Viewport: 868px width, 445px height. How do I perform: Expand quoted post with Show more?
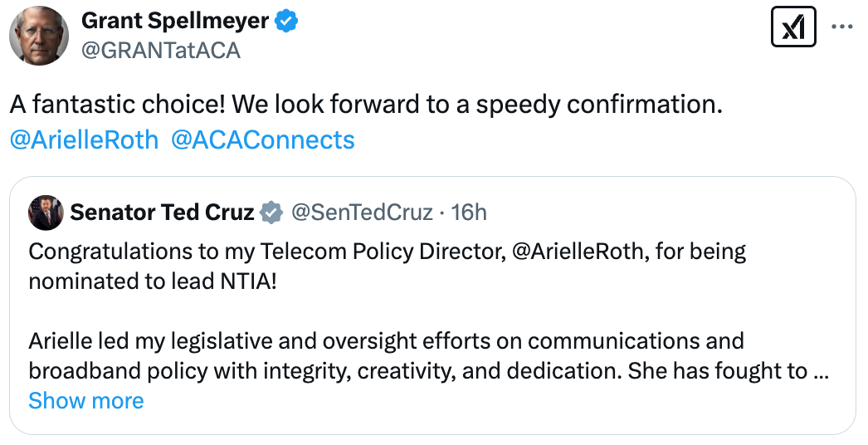(x=85, y=401)
